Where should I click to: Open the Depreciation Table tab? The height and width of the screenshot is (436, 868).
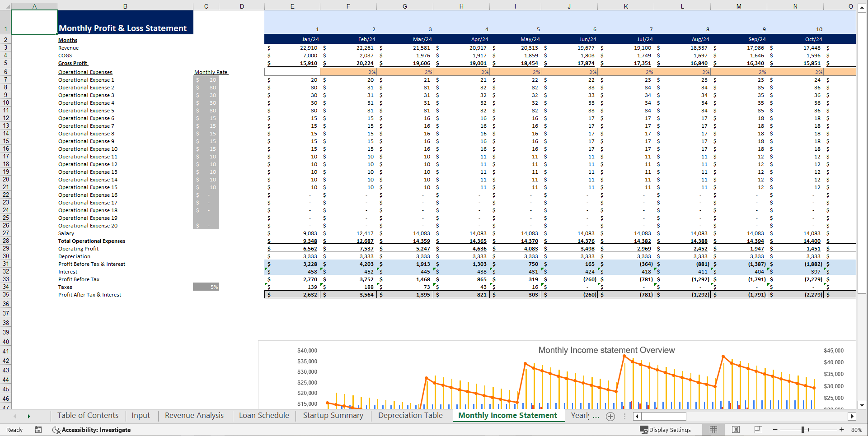(410, 415)
